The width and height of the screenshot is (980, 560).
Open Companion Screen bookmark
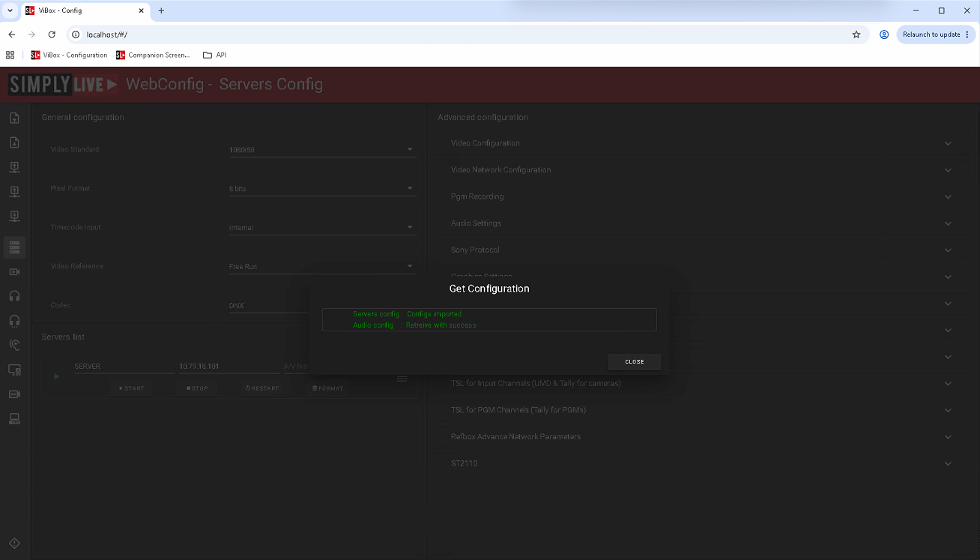[x=154, y=55]
